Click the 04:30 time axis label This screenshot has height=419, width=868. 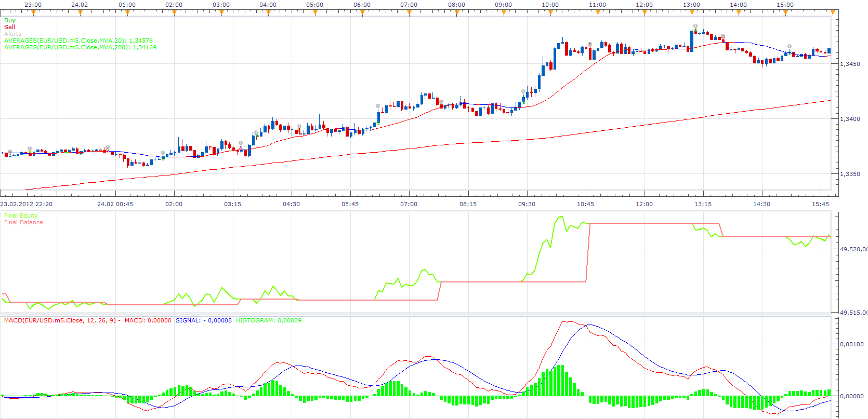[291, 204]
